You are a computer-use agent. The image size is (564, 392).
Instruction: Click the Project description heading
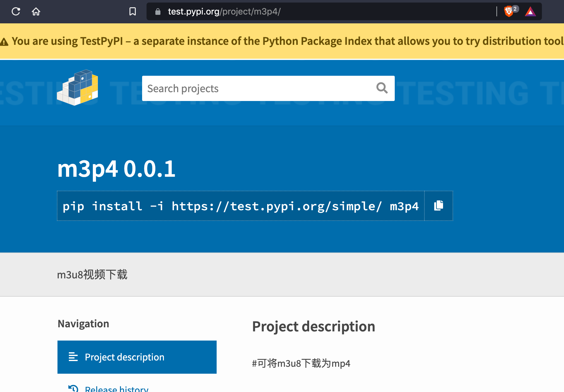pyautogui.click(x=313, y=326)
